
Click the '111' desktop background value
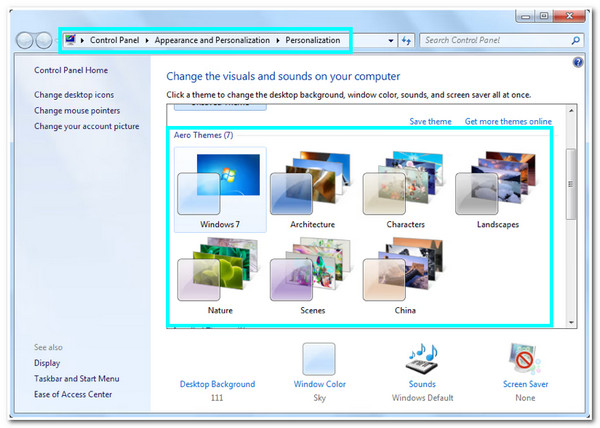(x=217, y=398)
